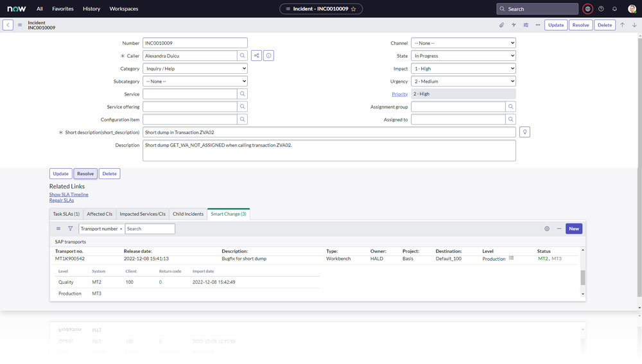Click the global Search box
The width and height of the screenshot is (642, 364).
537,8
